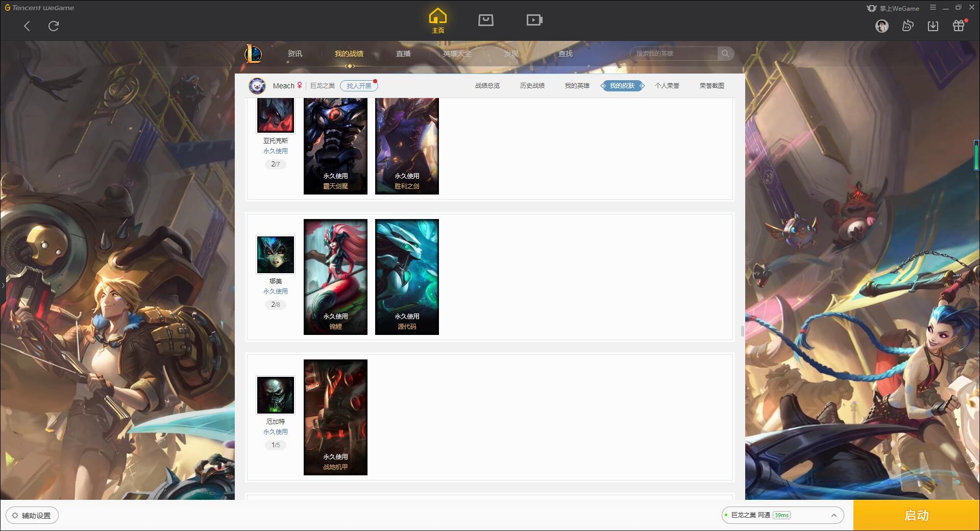Switch to the 查找 tab

566,54
